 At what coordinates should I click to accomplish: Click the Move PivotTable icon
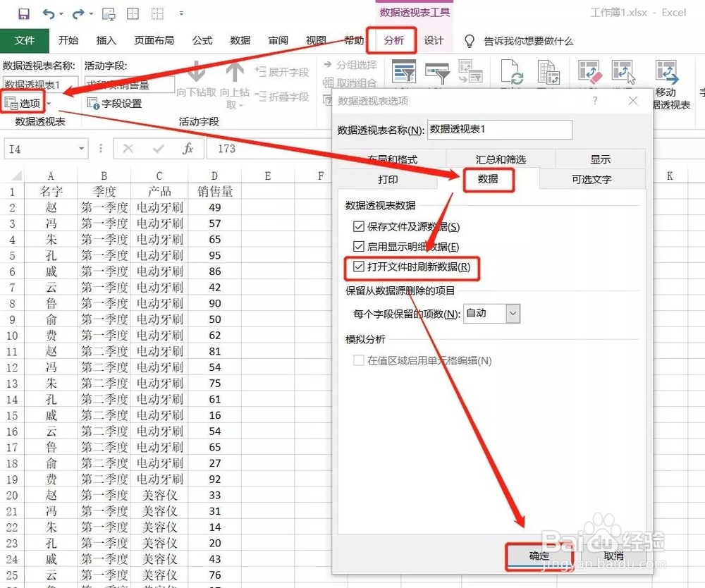pyautogui.click(x=666, y=73)
